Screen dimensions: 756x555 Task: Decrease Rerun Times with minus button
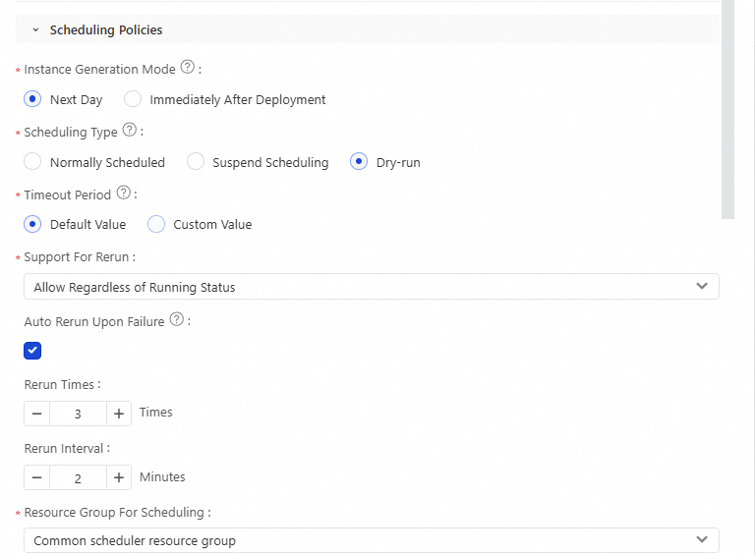coord(36,414)
